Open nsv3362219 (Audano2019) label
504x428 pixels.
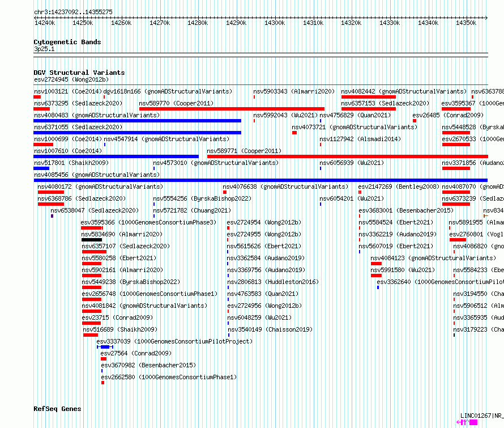[x=398, y=234]
